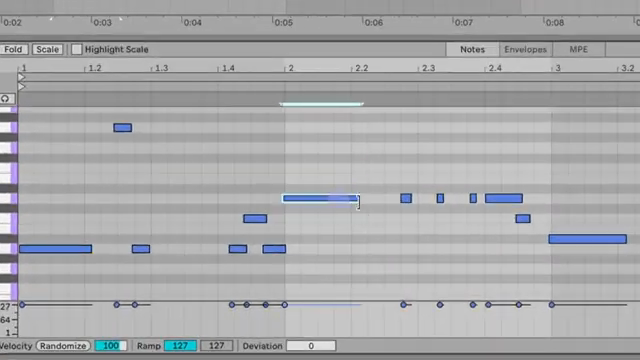This screenshot has height=360, width=640.
Task: Click the Ramp start value 127 highlighted
Action: (180, 346)
